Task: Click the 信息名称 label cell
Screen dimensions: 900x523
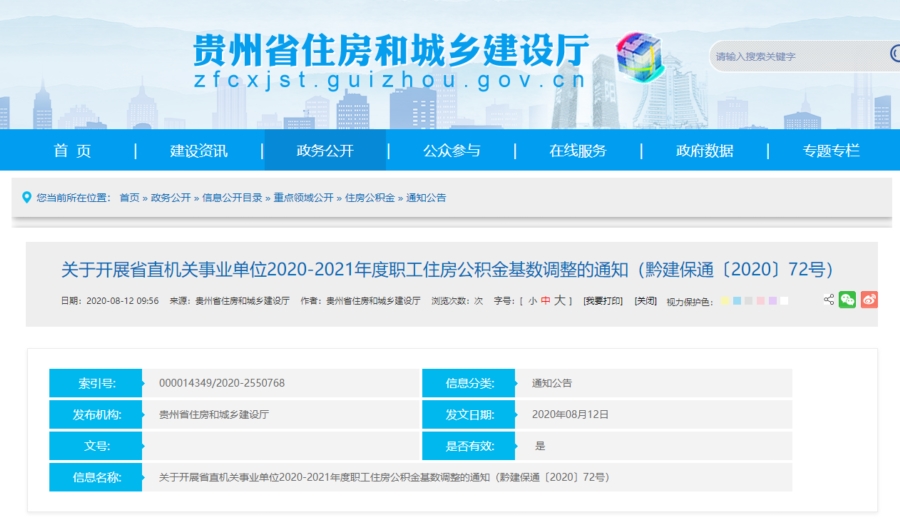Action: coord(95,477)
